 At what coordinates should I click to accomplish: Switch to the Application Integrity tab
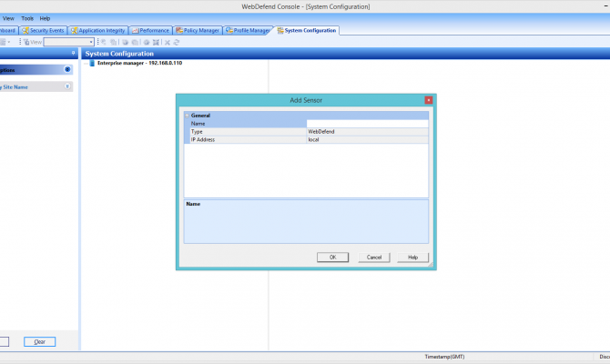tap(97, 30)
